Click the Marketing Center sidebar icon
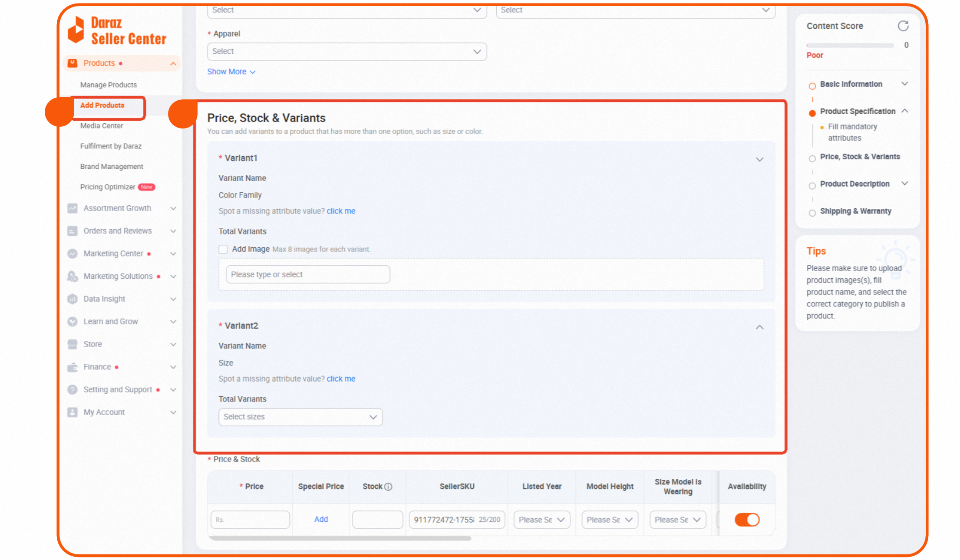 point(73,254)
